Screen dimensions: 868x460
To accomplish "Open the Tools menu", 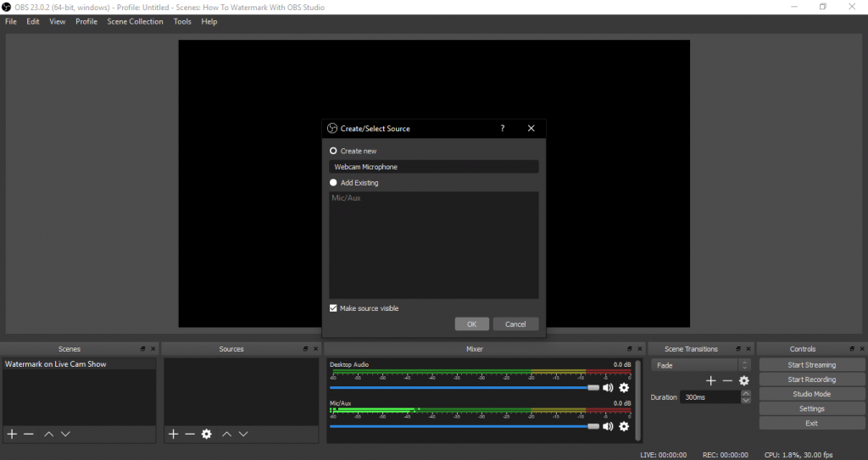I will point(182,21).
